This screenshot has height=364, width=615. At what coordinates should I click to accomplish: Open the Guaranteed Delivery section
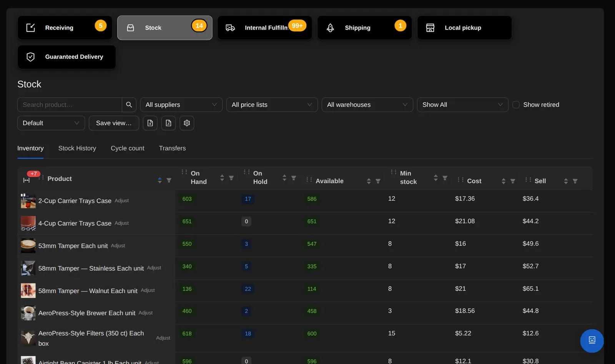67,57
